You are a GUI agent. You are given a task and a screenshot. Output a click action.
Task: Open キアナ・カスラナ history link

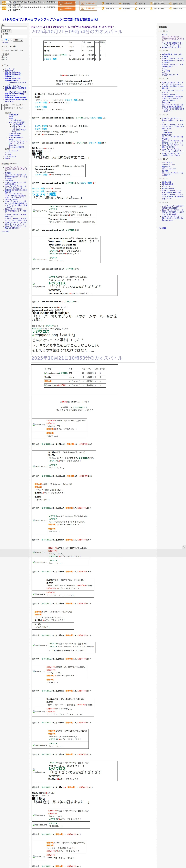tap(168, 164)
